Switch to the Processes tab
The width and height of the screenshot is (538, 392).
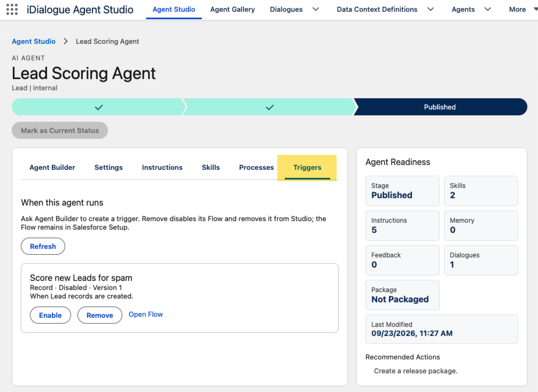(x=256, y=167)
